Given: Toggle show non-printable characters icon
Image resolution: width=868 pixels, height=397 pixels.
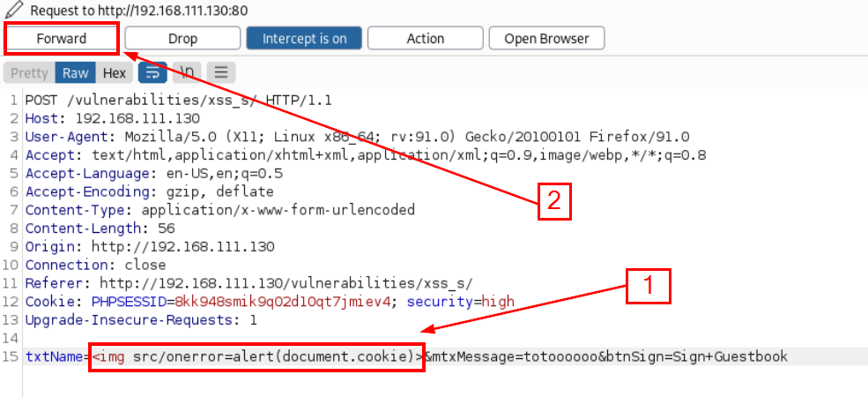Looking at the screenshot, I should coord(187,72).
